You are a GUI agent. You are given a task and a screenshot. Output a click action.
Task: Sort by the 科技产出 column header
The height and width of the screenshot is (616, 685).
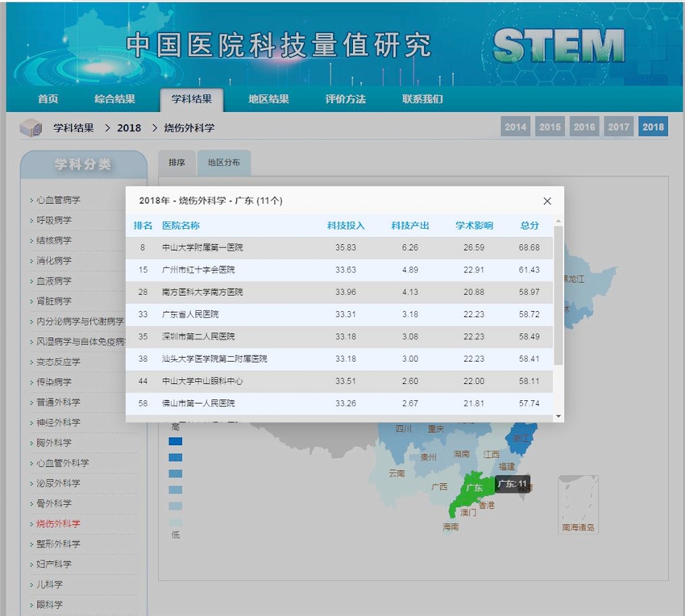pyautogui.click(x=409, y=226)
